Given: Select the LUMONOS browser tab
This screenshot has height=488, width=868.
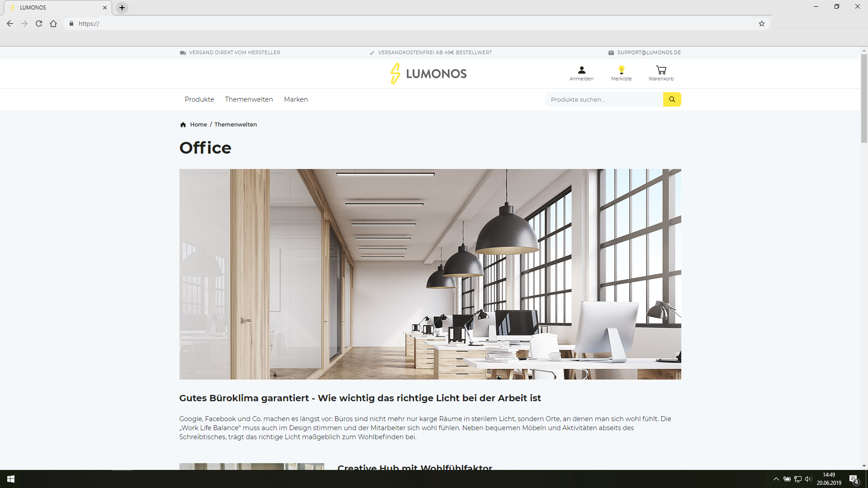Looking at the screenshot, I should [x=58, y=8].
